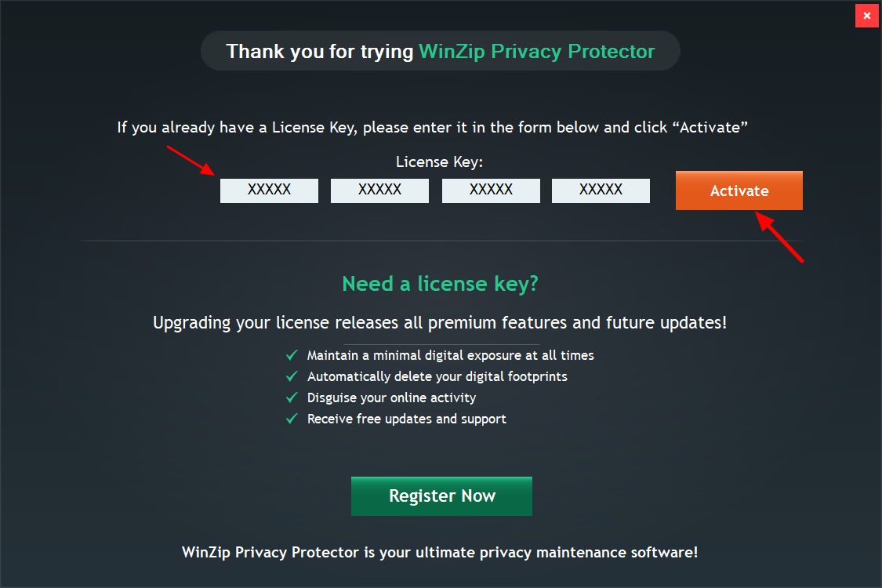Click checkmark beside "Maintain a minimal digital exposure"
The height and width of the screenshot is (588, 882).
(x=292, y=355)
